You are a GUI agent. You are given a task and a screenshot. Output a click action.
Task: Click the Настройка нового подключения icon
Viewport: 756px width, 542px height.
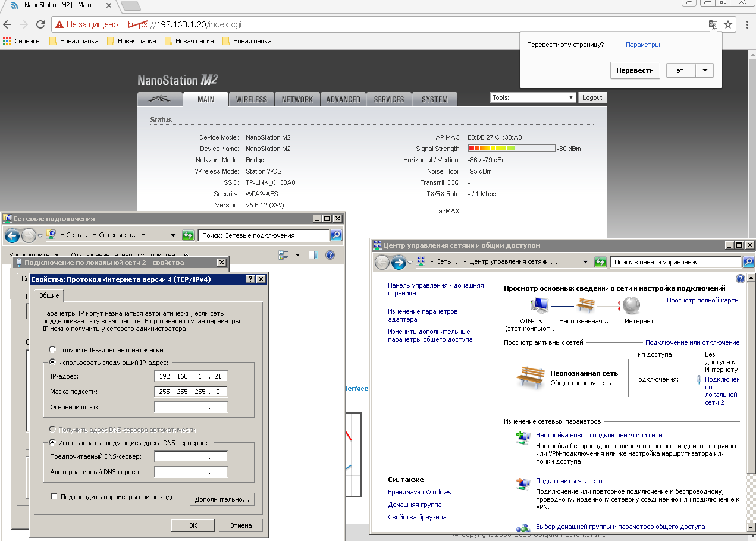(523, 438)
